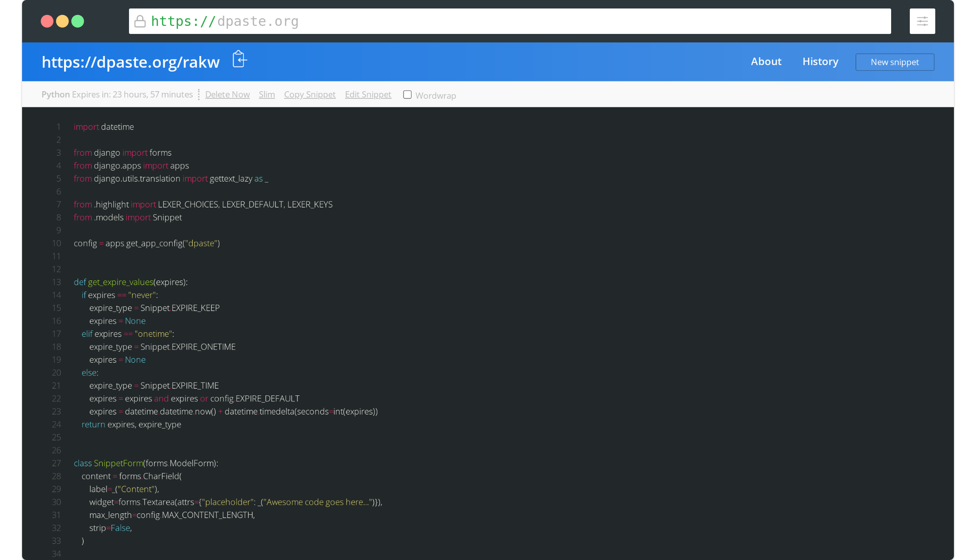Create a New snippet

click(895, 62)
